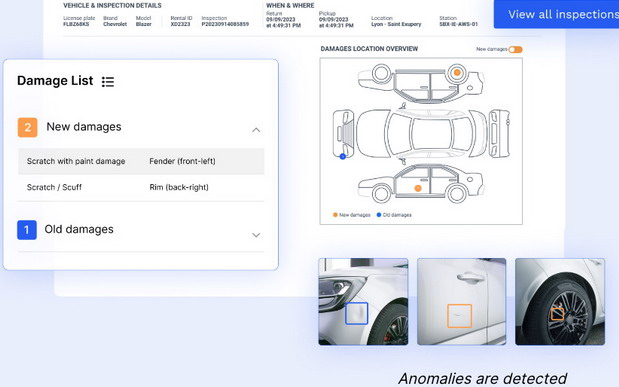
Task: Click the orange box on the rim photo
Action: click(x=557, y=314)
